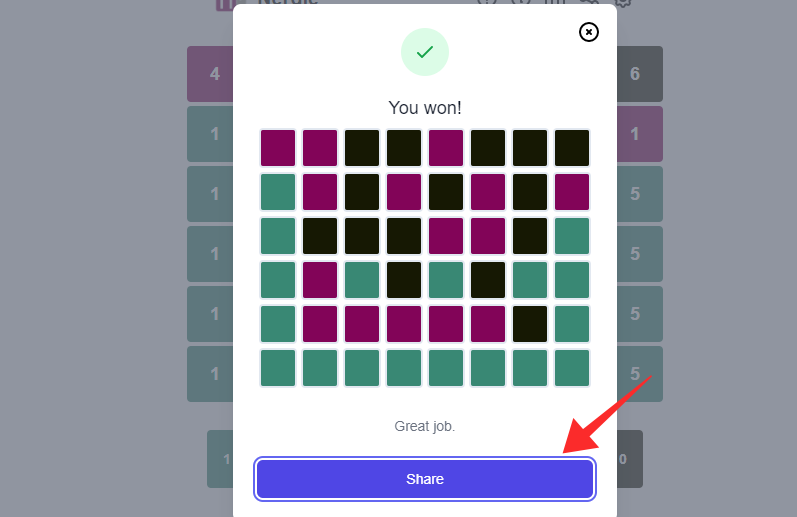Click last purple square in second grid row
Image resolution: width=797 pixels, height=517 pixels.
[572, 192]
